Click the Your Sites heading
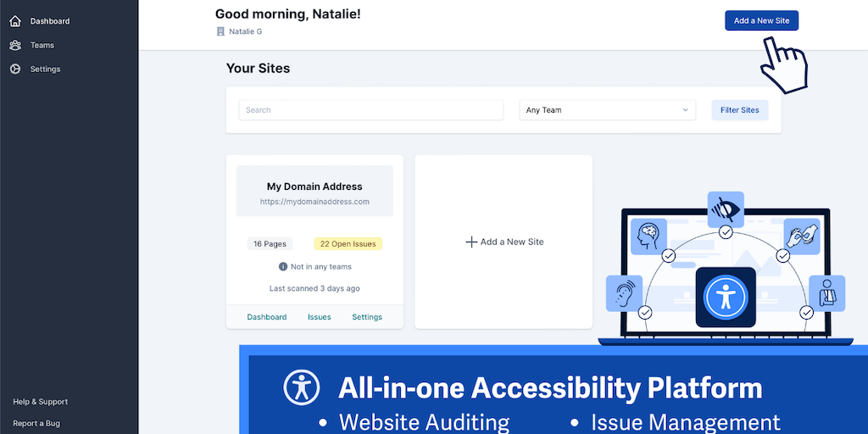This screenshot has width=868, height=434. (x=258, y=69)
